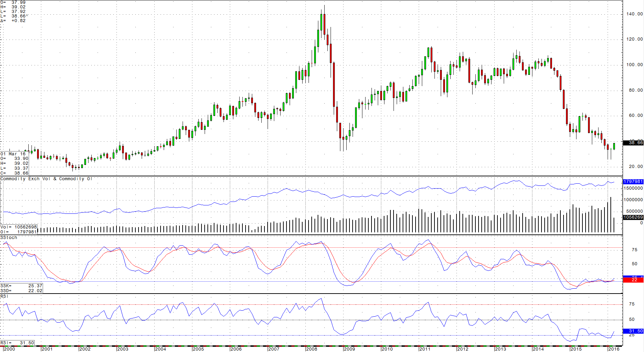Click the 50 level label in SStoch panel

coord(635,264)
